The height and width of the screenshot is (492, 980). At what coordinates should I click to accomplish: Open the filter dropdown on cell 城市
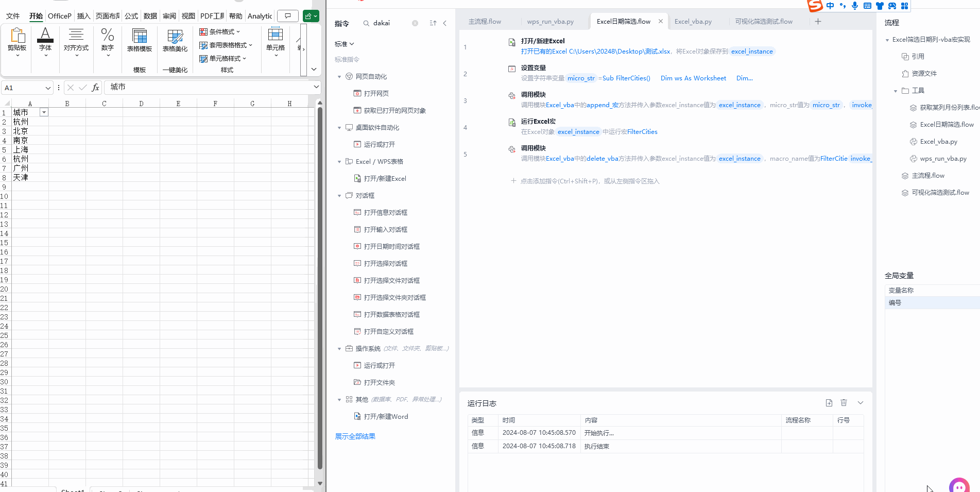[44, 112]
